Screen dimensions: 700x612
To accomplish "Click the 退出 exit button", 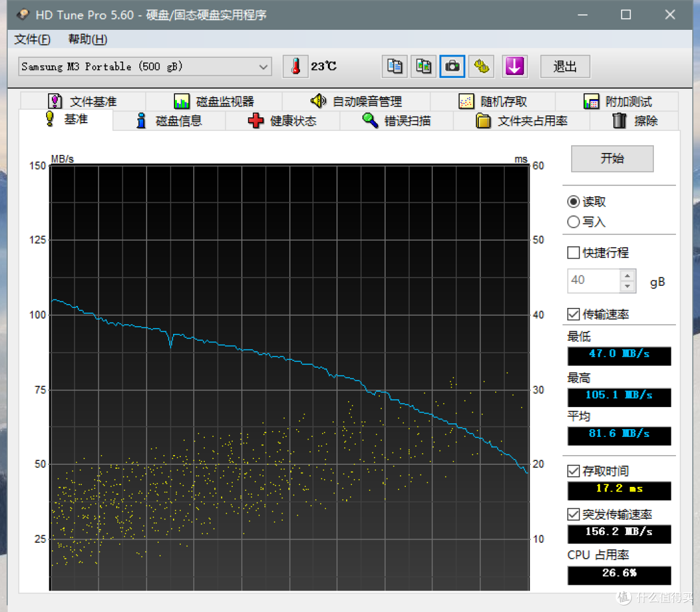I will (565, 67).
